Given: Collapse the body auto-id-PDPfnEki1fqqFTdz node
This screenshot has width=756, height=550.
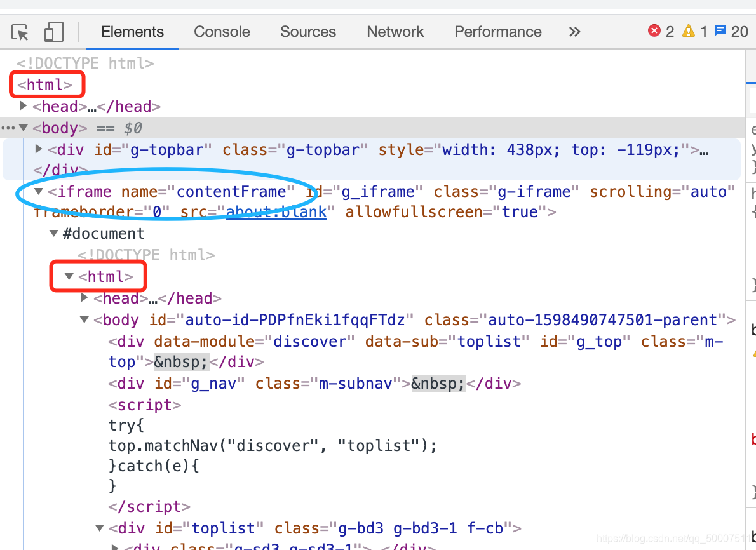Looking at the screenshot, I should click(84, 319).
